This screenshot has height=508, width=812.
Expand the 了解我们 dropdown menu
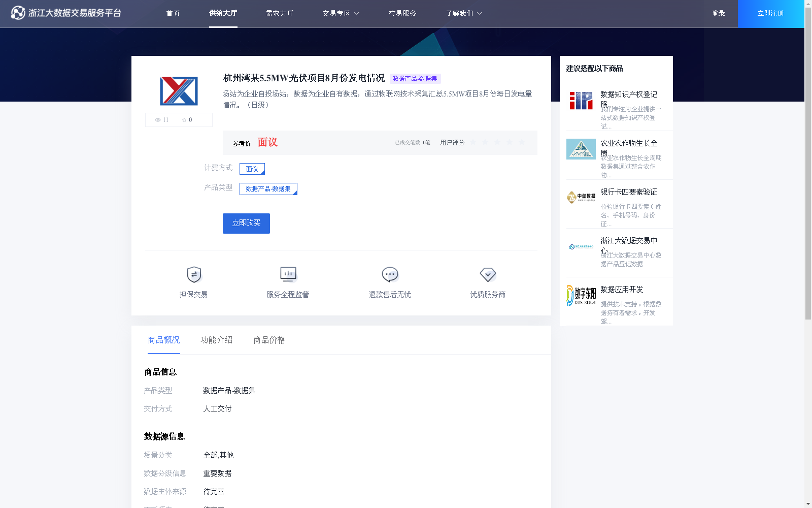click(x=464, y=13)
